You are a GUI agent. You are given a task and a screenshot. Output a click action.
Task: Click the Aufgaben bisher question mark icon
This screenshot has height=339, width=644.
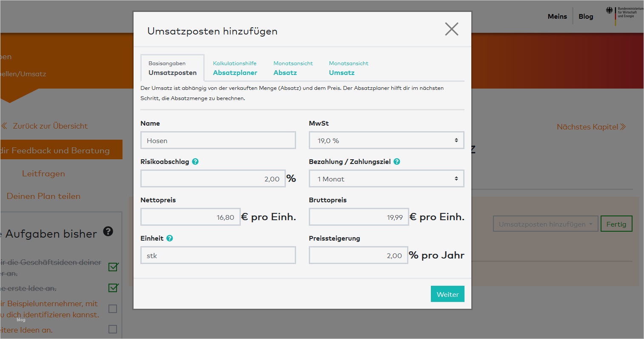[x=108, y=231]
